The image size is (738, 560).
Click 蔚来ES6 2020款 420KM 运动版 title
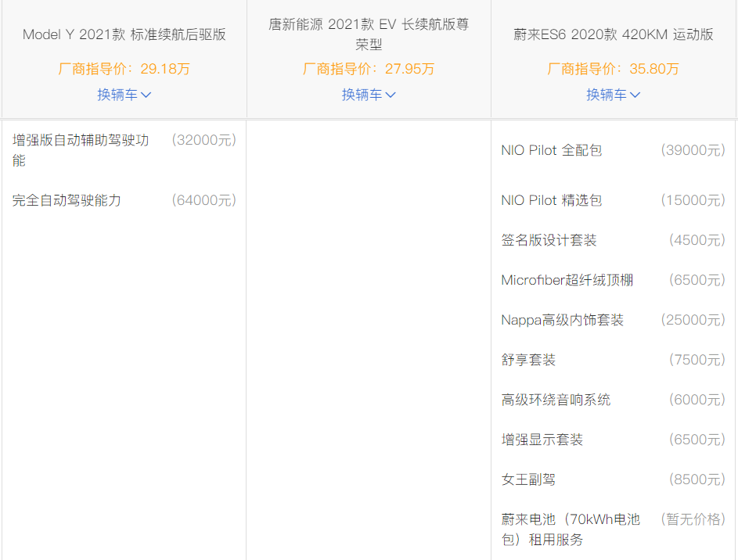pos(614,34)
